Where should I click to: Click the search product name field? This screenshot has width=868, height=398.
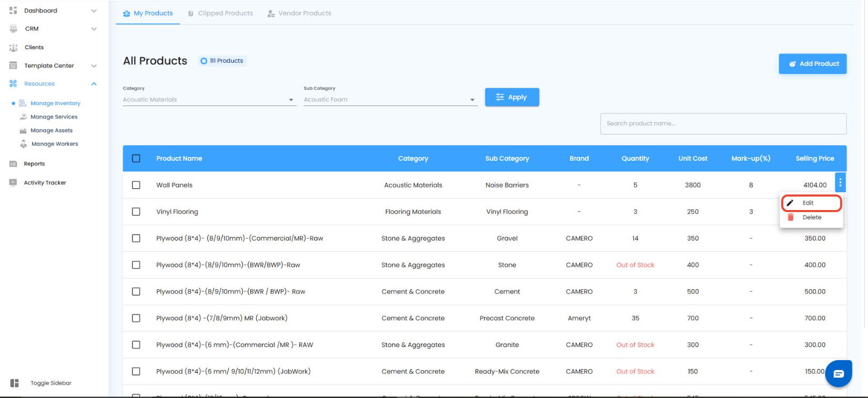[723, 124]
